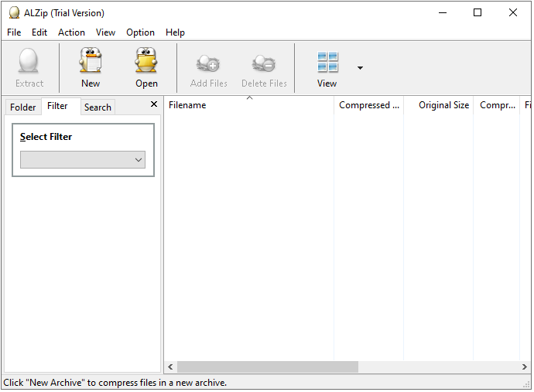
Task: Sort by Filename column header
Action: 249,105
